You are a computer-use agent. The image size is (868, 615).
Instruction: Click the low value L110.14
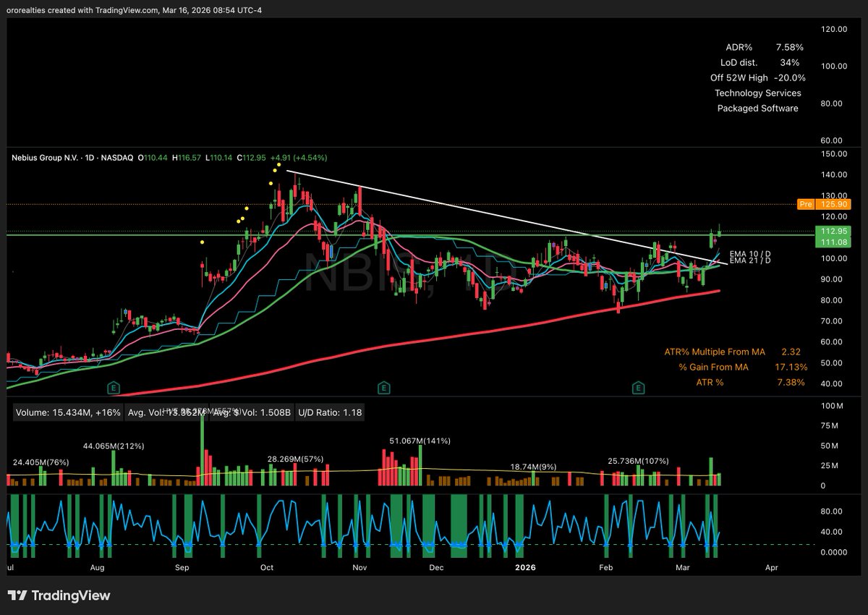click(221, 157)
